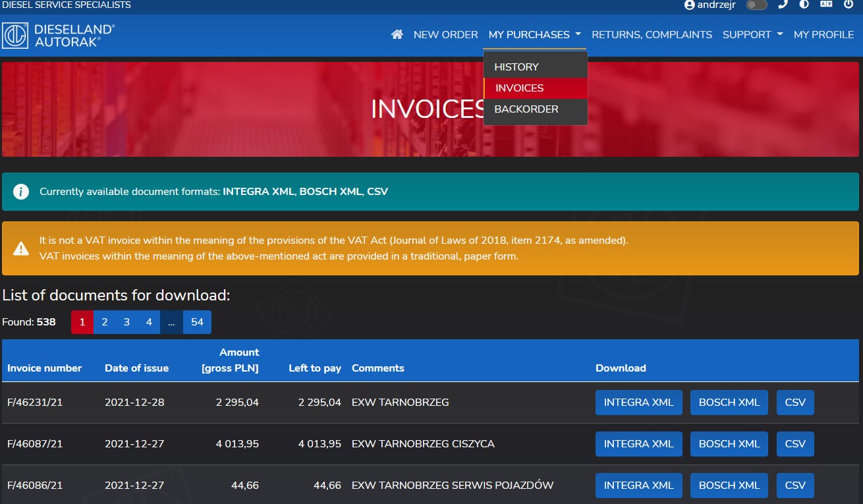Click the user account icon beside andrzejr
The height and width of the screenshot is (504, 863).
[x=690, y=5]
